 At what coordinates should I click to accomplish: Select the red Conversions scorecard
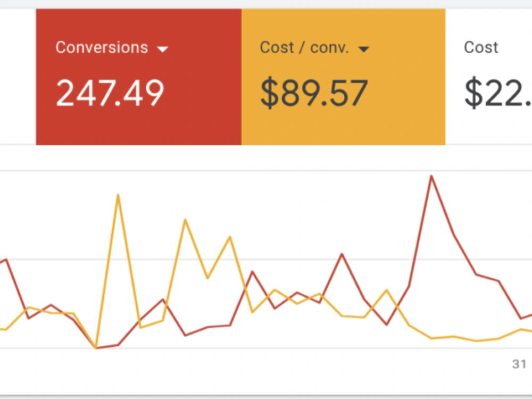[x=139, y=77]
